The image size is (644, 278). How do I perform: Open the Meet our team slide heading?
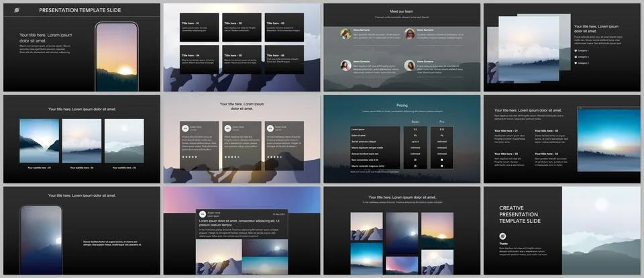[x=401, y=11]
